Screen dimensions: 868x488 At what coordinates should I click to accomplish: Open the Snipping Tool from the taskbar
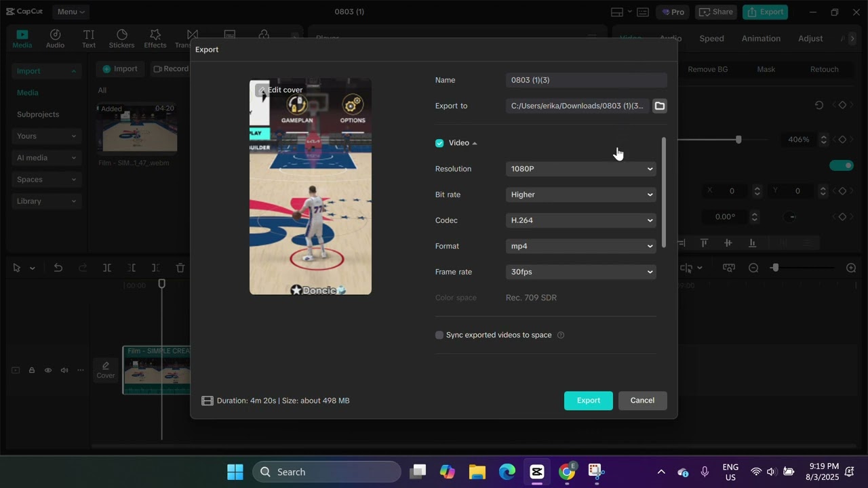tap(596, 472)
